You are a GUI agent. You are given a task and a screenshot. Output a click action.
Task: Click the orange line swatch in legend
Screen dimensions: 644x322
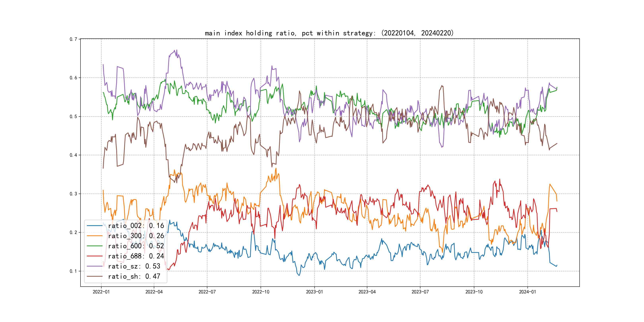coord(95,236)
